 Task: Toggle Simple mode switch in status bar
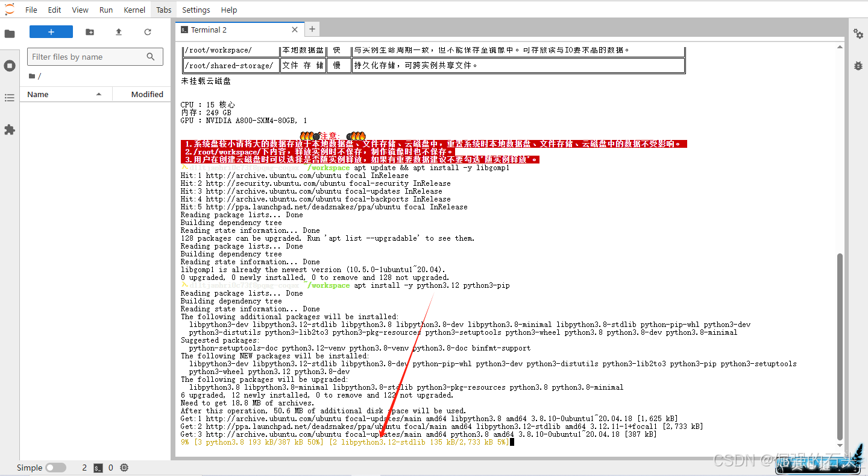tap(55, 468)
